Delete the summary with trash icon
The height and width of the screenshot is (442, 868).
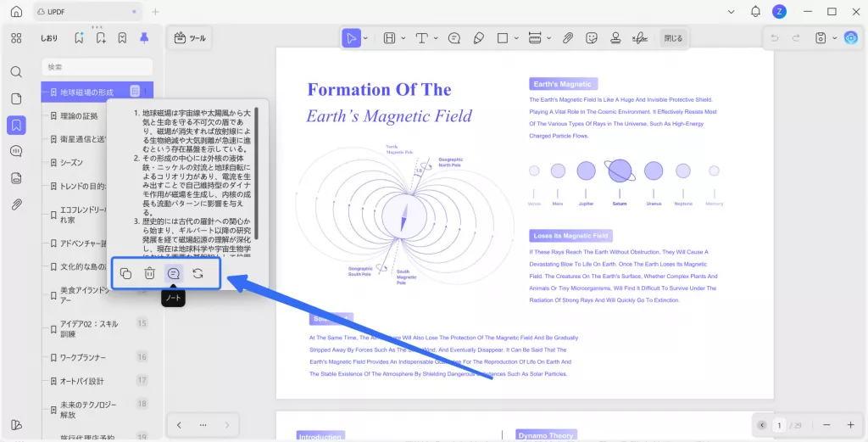point(149,273)
